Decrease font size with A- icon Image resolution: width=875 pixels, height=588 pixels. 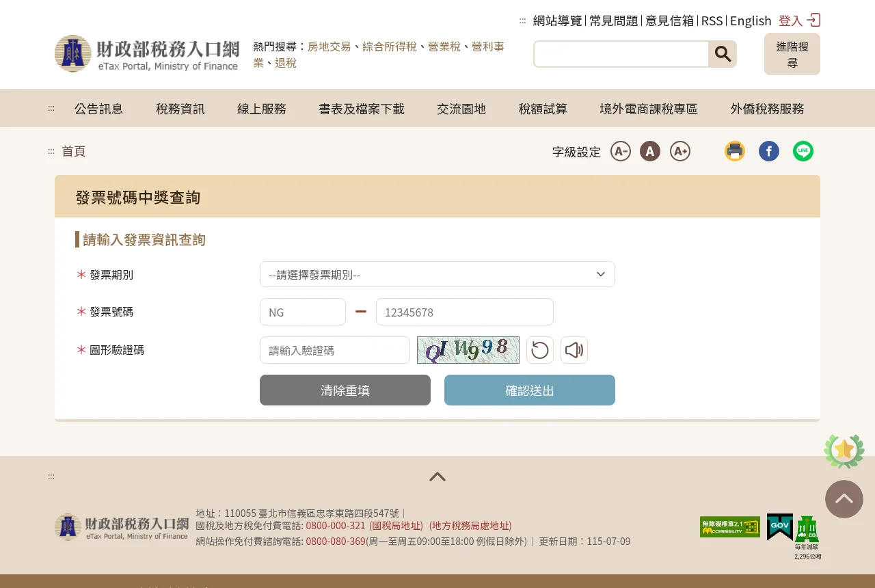621,151
